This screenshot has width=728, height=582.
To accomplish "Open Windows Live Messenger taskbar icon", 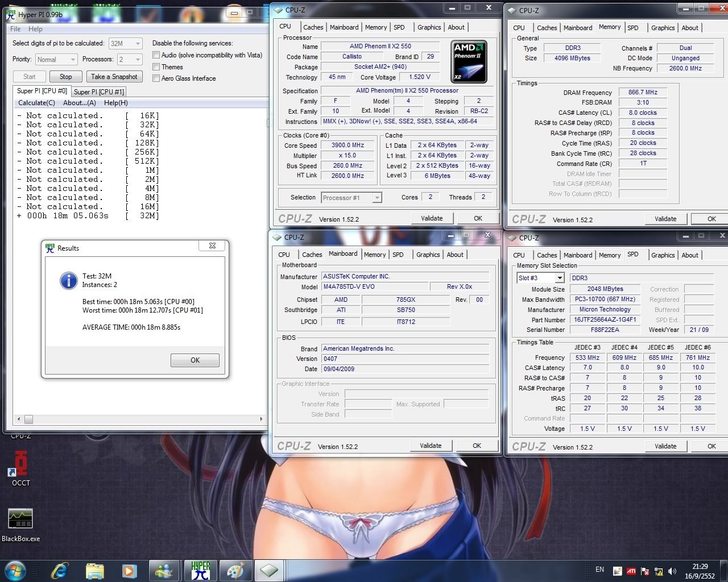I will 164,570.
